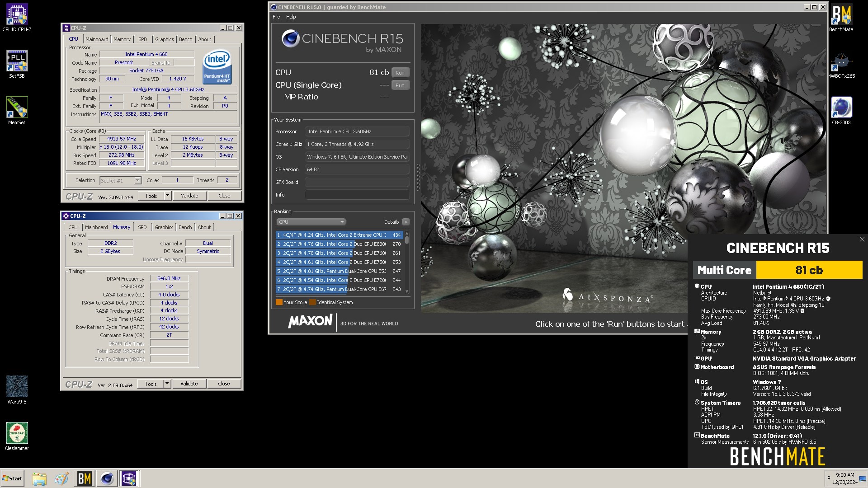Click ranking scrollbar down arrow
868x488 pixels.
pyautogui.click(x=407, y=291)
